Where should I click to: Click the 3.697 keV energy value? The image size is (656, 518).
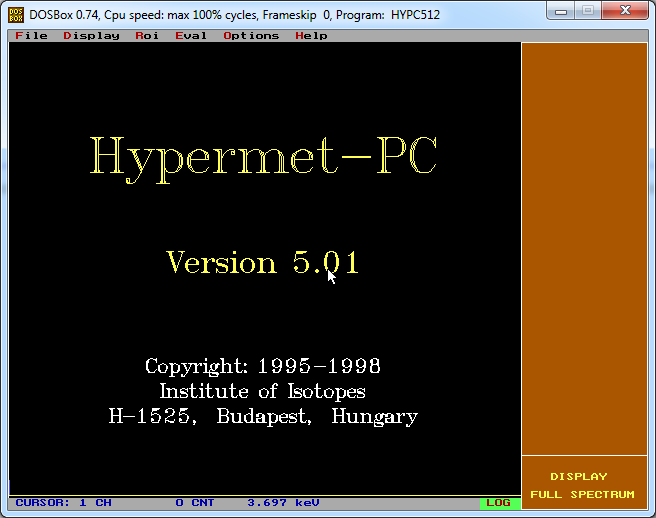(283, 503)
